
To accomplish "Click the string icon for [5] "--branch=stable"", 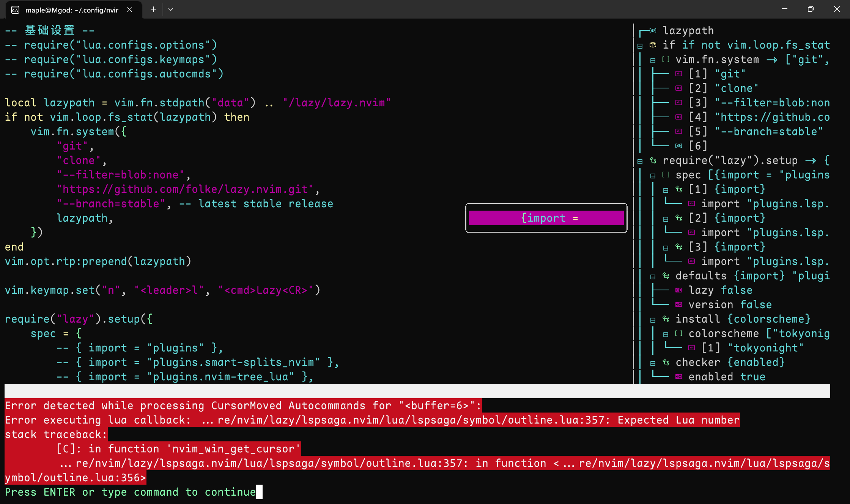I will point(679,131).
